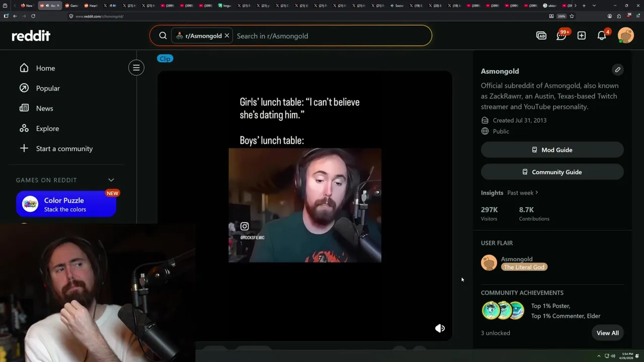Screen dimensions: 644x362
Task: Click the browser forward arrow
Action: [x=24, y=16]
